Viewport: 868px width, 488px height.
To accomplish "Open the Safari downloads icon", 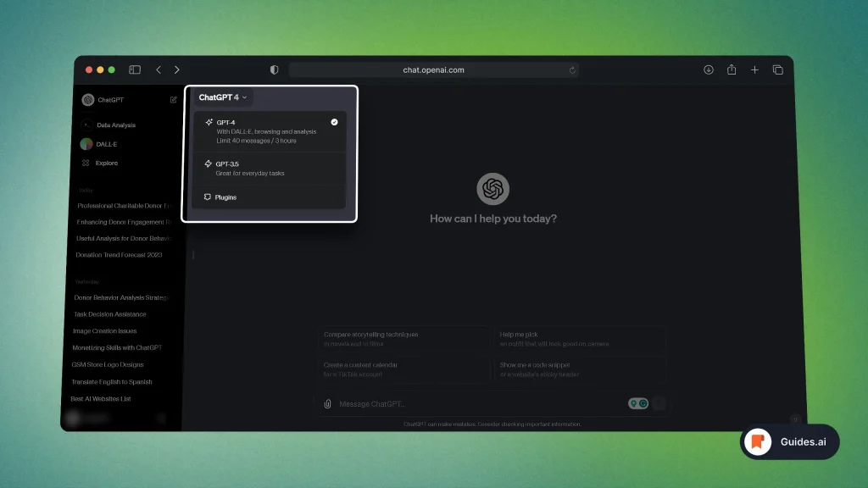I will [x=709, y=69].
